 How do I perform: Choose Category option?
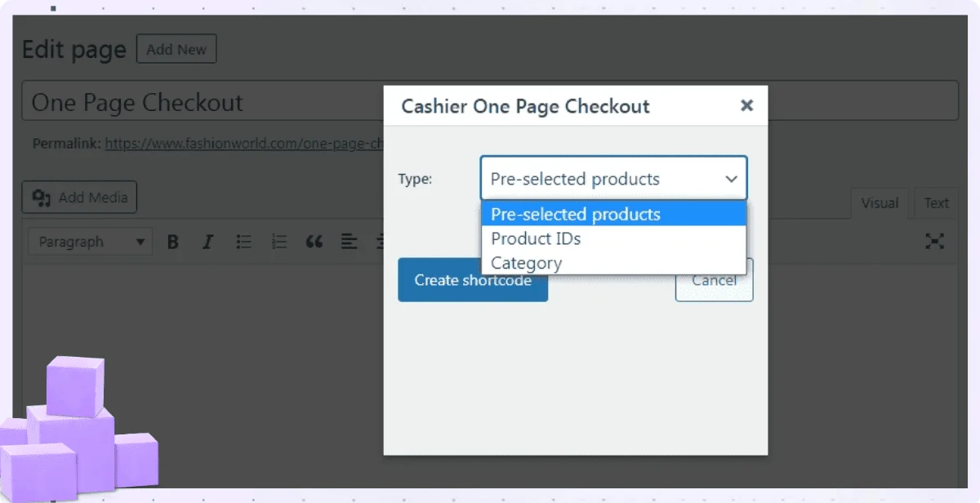[x=613, y=263]
